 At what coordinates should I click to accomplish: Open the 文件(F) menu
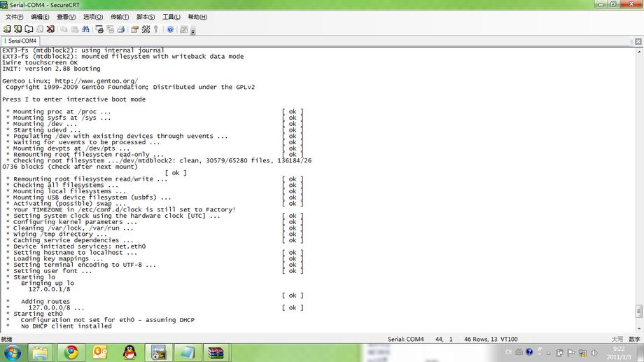click(x=15, y=17)
